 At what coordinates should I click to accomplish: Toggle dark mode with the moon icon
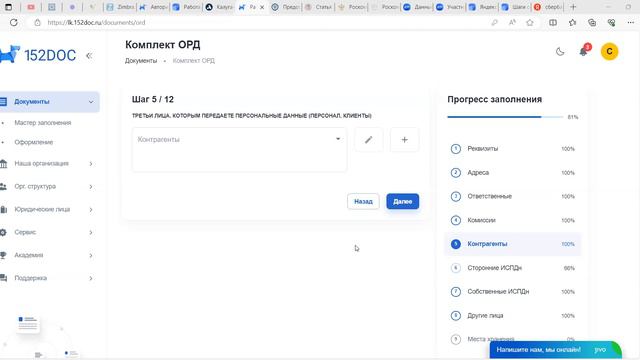click(x=560, y=51)
